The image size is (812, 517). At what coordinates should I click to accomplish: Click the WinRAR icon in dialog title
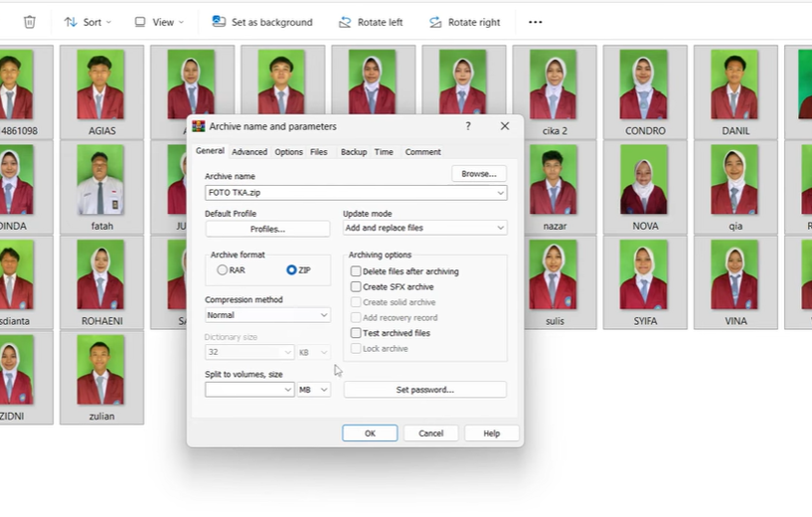click(x=199, y=126)
